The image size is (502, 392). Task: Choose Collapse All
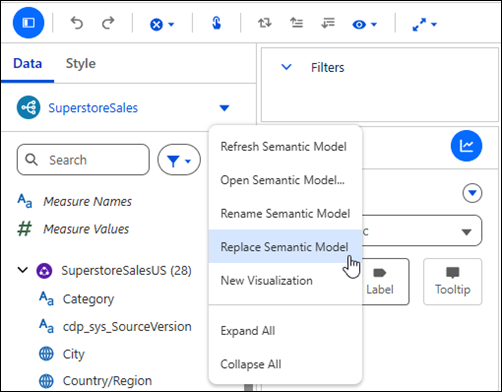(285, 364)
